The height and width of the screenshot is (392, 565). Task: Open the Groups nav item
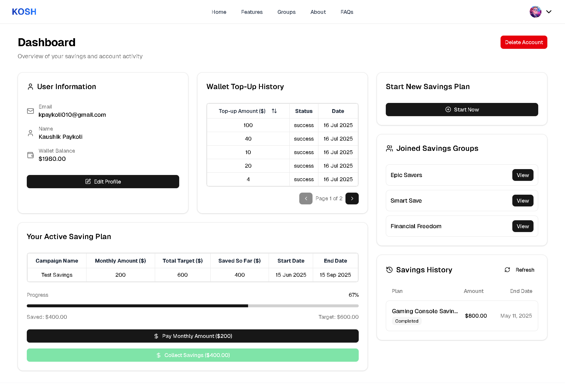(286, 12)
